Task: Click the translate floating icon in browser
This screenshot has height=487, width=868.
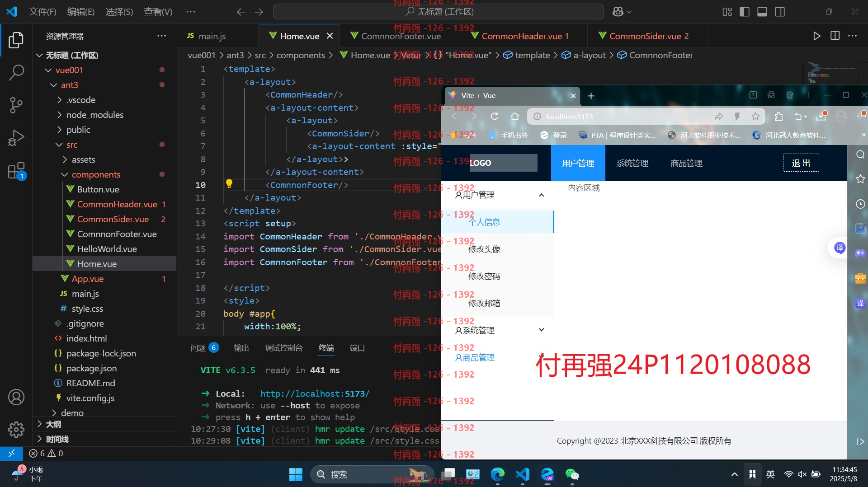Action: [840, 248]
